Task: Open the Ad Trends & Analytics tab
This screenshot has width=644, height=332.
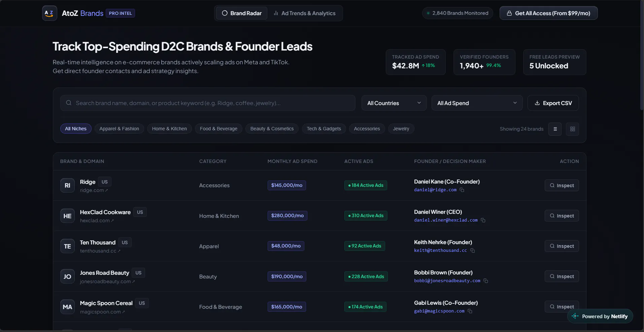Action: click(x=305, y=13)
